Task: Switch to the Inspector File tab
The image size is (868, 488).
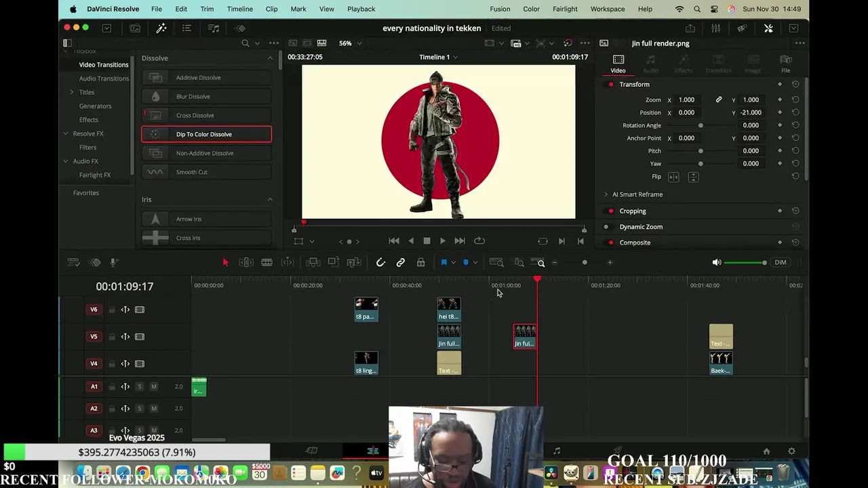Action: (785, 64)
